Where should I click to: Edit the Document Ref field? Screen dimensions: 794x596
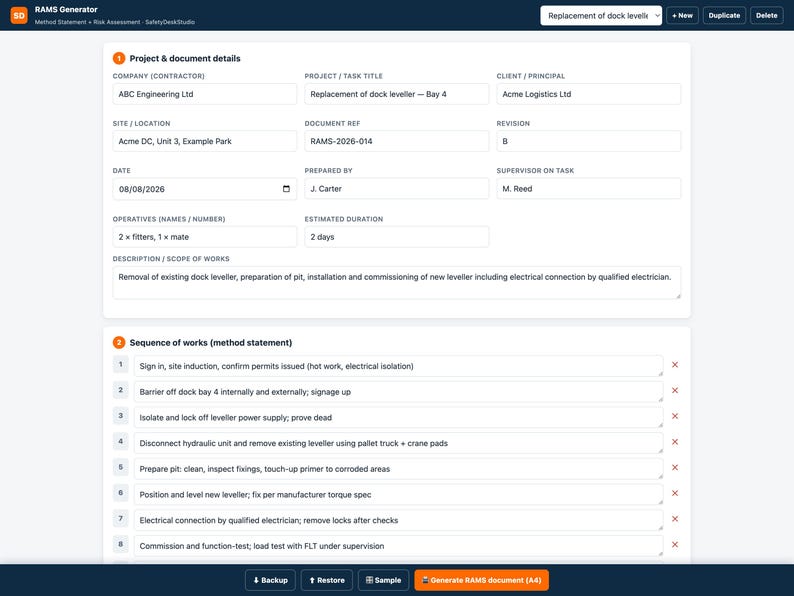(x=396, y=141)
